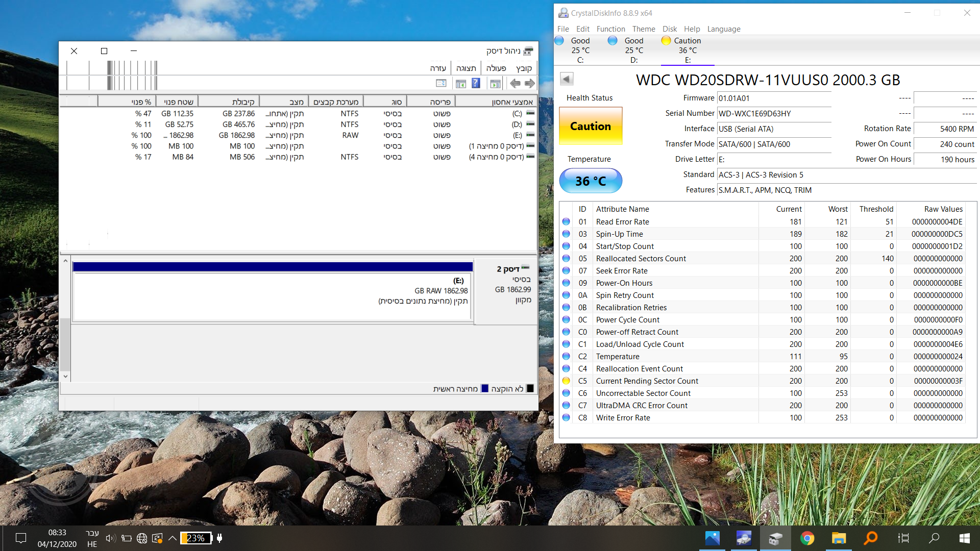Sort by the מערכת קבצים column header
Screen dimensions: 980x551
[x=335, y=102]
